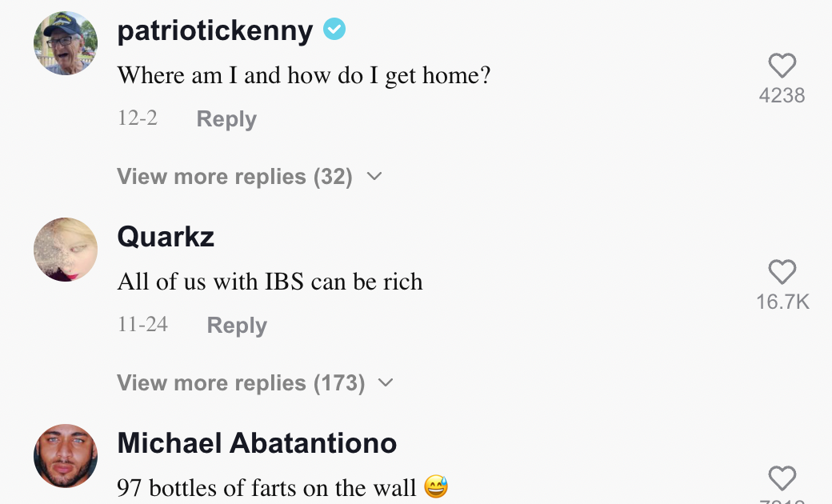Click the 16.7K like count
The image size is (832, 504).
click(782, 302)
